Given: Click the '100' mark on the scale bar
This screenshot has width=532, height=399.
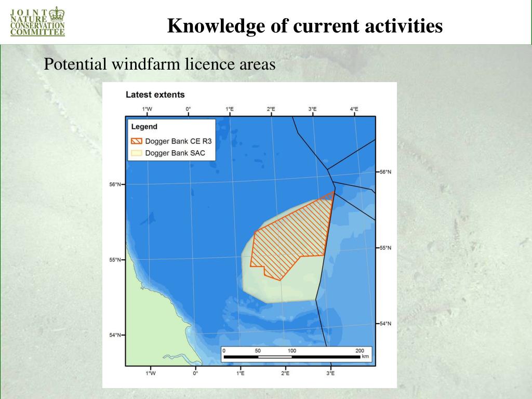Looking at the screenshot, I should pyautogui.click(x=292, y=351).
